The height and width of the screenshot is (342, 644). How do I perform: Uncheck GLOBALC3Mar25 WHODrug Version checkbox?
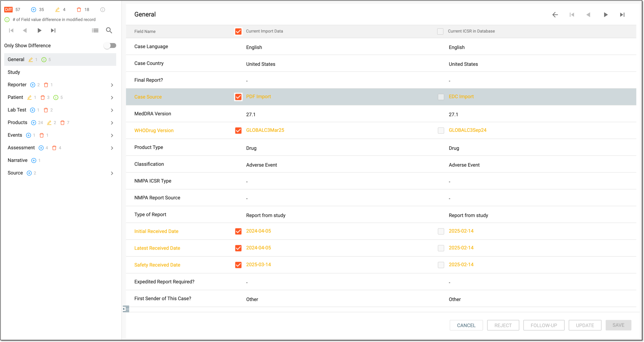click(x=238, y=130)
